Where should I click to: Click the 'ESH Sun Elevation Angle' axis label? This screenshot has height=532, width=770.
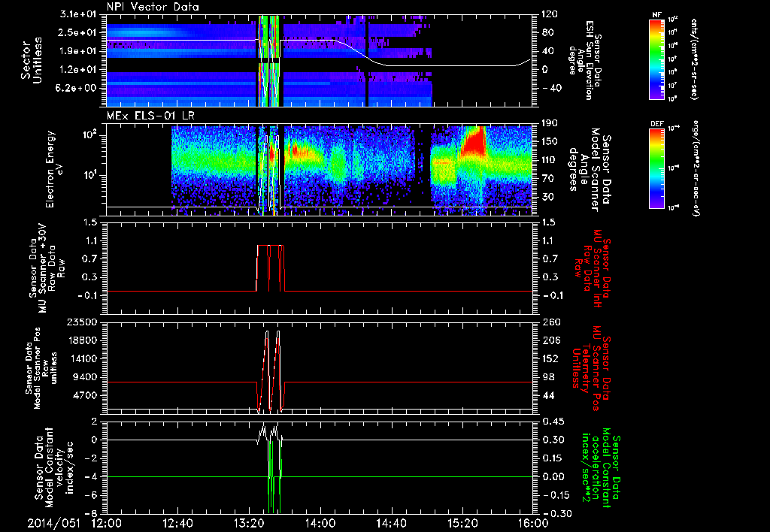coord(584,60)
